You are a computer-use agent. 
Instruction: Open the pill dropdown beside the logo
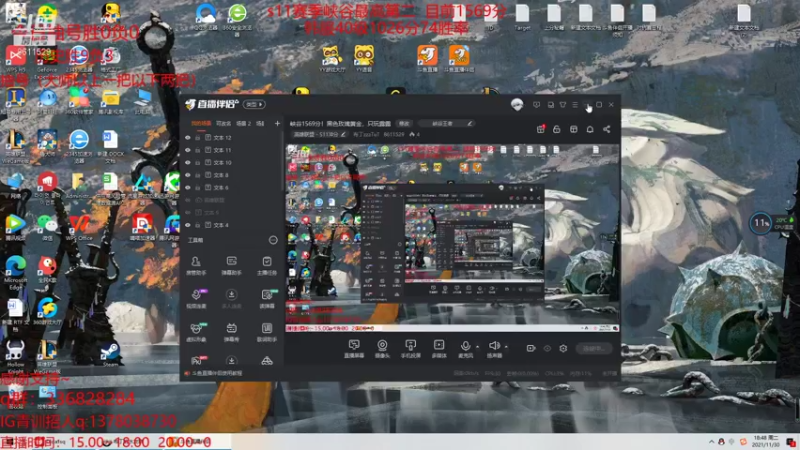pyautogui.click(x=254, y=105)
